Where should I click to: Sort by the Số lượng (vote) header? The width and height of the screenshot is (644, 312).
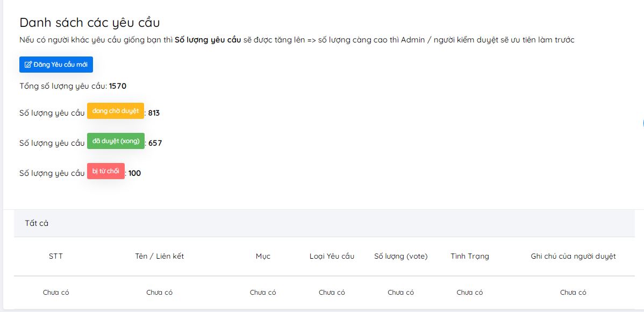pyautogui.click(x=400, y=256)
